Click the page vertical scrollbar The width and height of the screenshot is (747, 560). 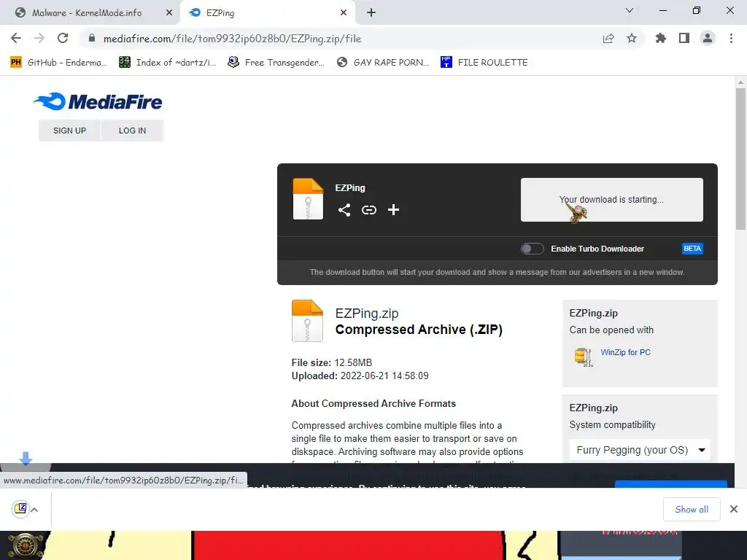click(740, 160)
